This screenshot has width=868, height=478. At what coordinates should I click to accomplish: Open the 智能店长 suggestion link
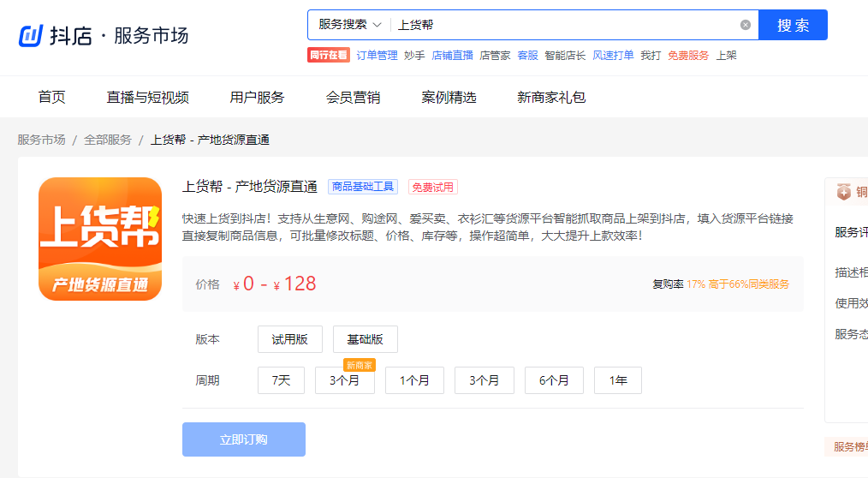(565, 56)
